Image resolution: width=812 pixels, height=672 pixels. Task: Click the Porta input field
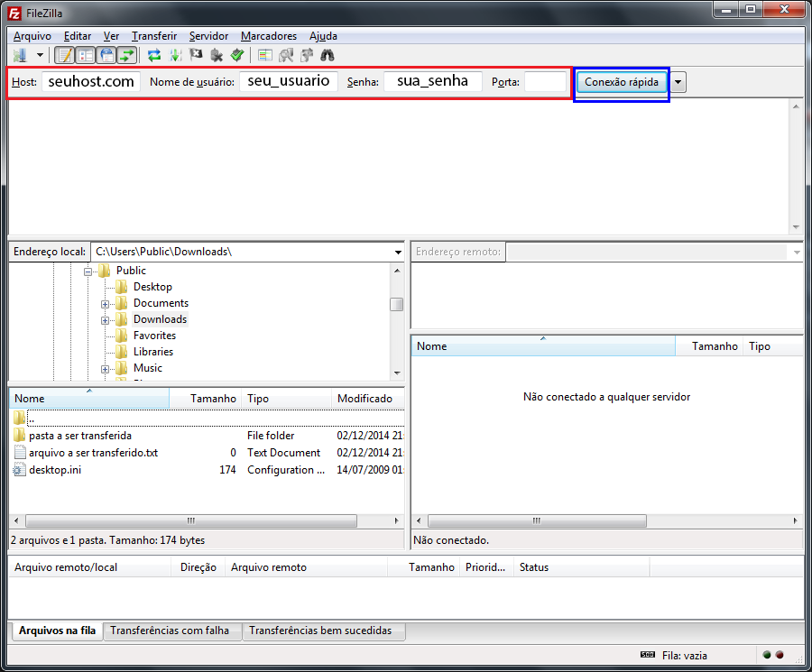[545, 82]
